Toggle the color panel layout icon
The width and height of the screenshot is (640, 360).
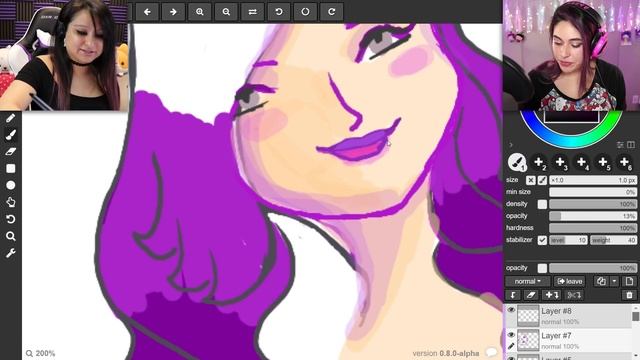pyautogui.click(x=631, y=144)
